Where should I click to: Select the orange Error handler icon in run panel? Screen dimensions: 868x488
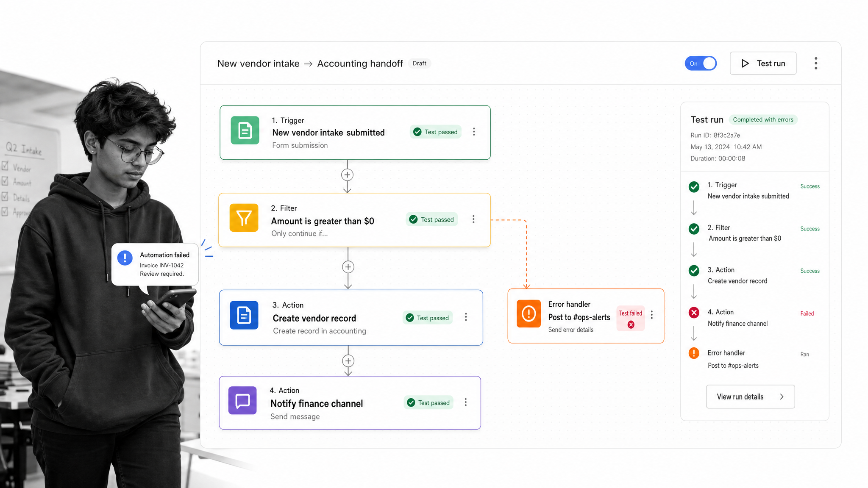pyautogui.click(x=694, y=353)
